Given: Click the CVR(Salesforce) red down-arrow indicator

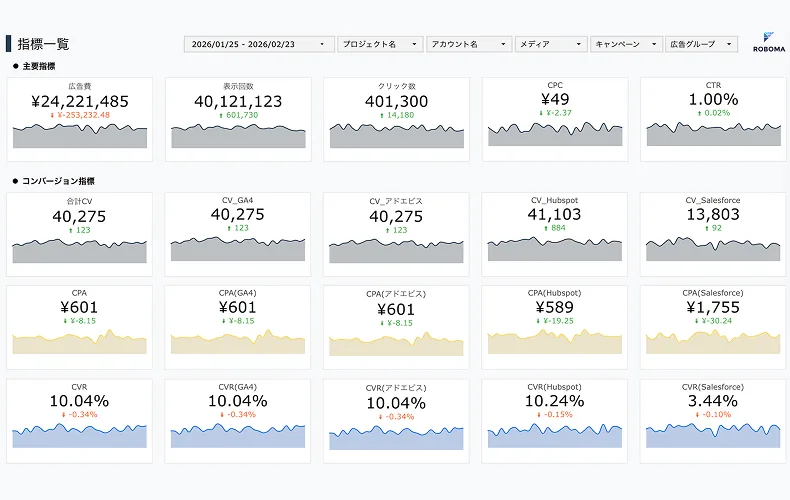Looking at the screenshot, I should pyautogui.click(x=697, y=414).
